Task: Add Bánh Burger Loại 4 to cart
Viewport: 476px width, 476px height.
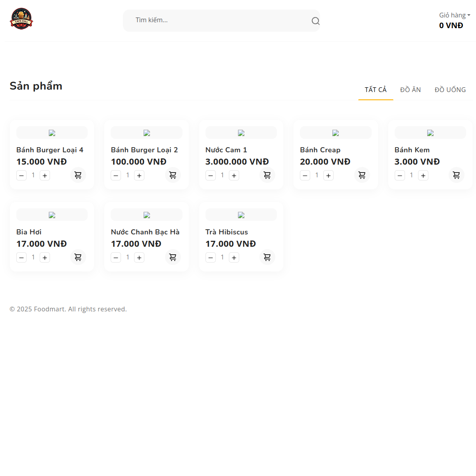Action: 78,175
